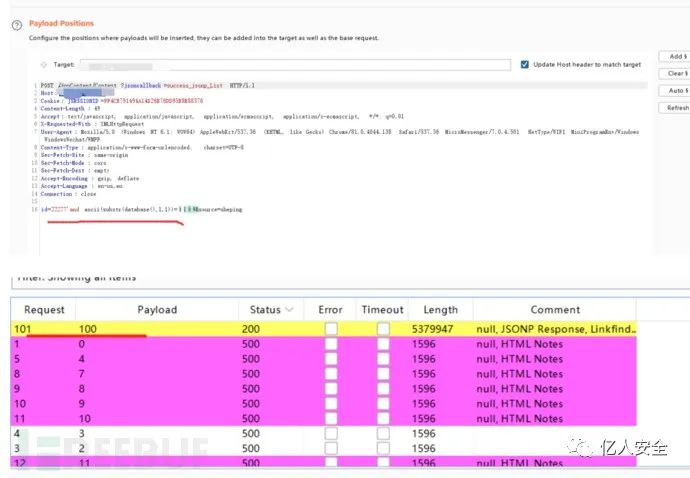690x478 pixels.
Task: Click the Comment column header
Action: [555, 310]
